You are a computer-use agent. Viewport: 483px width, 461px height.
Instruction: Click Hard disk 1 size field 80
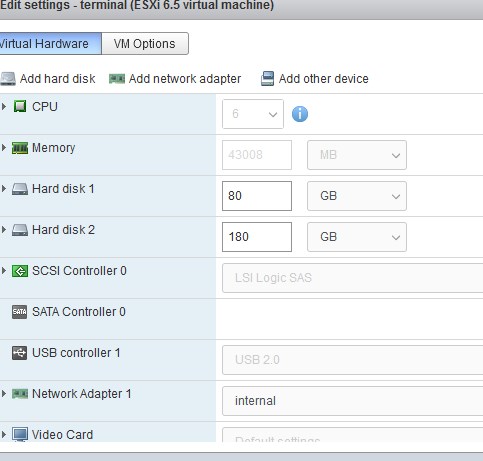click(x=257, y=196)
